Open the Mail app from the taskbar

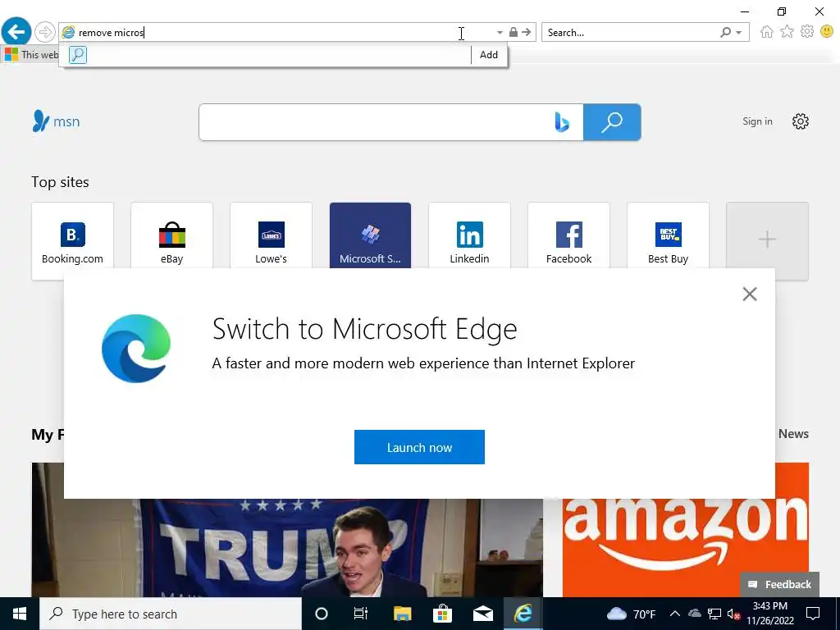pos(483,614)
